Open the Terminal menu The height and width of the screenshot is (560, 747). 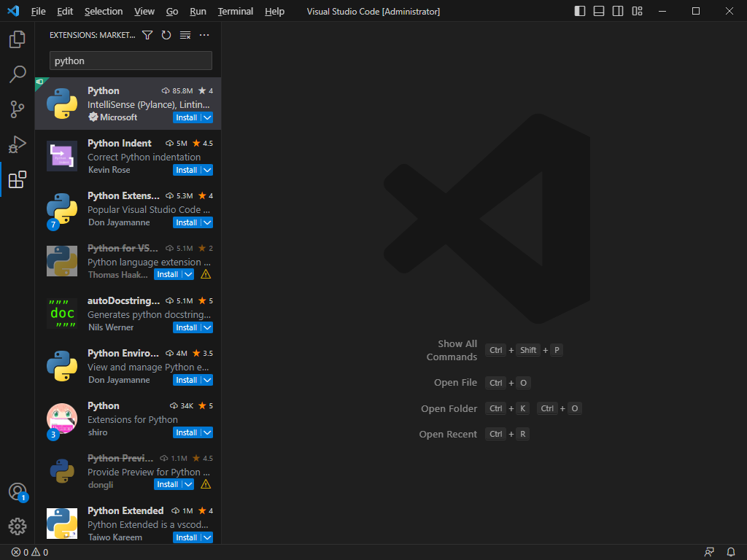tap(236, 12)
